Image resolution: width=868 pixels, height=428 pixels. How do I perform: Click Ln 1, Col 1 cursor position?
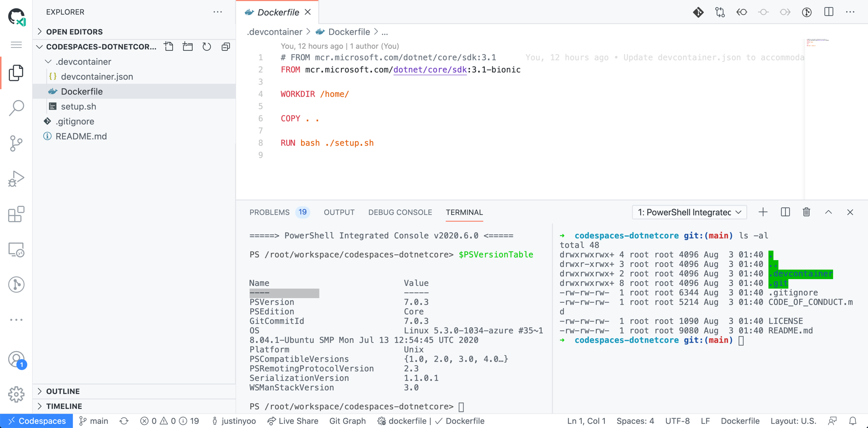coord(586,421)
